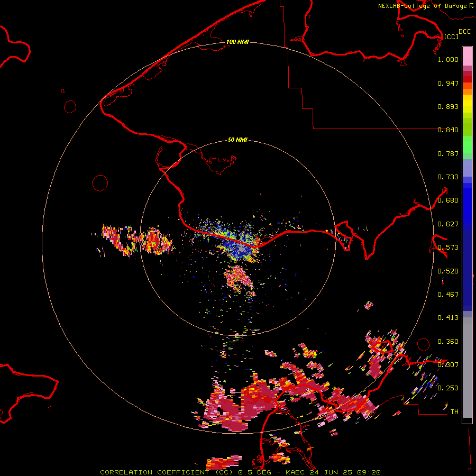Pick the 0.787 scale label

point(448,153)
